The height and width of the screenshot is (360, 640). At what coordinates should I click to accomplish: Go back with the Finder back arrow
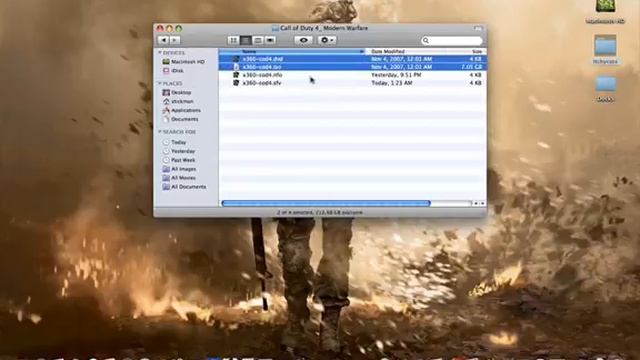point(163,40)
